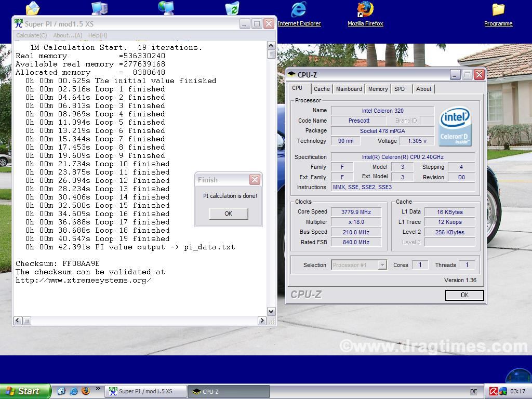Click the Super PI horizontal scroll thumb

point(27,321)
